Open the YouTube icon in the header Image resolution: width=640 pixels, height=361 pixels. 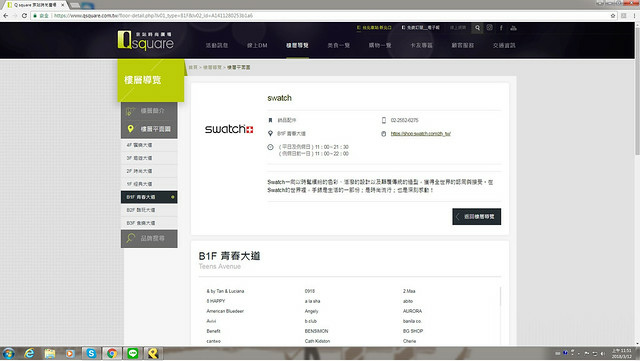click(513, 28)
